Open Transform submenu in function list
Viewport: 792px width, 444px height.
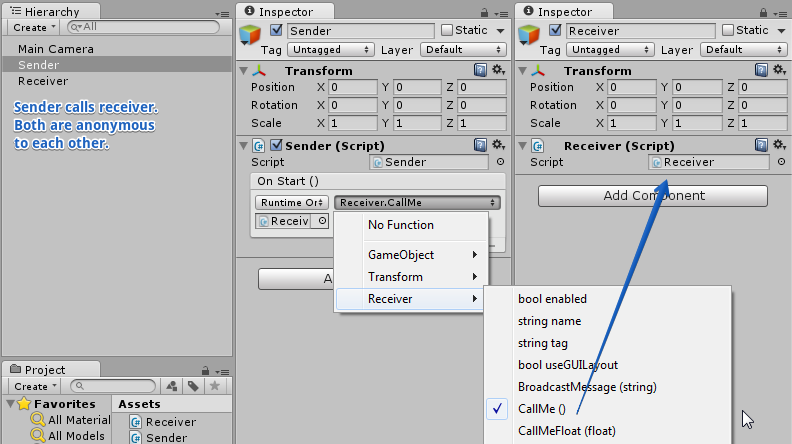coord(411,277)
